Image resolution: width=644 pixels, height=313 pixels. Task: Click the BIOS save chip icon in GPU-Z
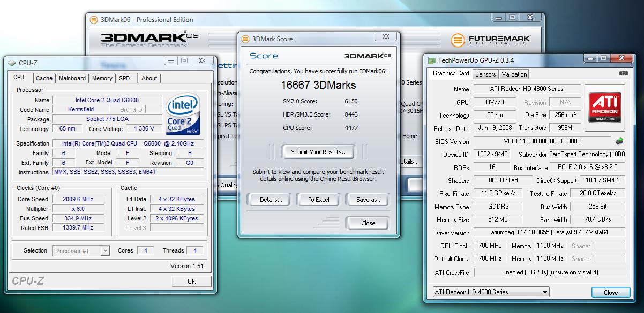coord(620,141)
